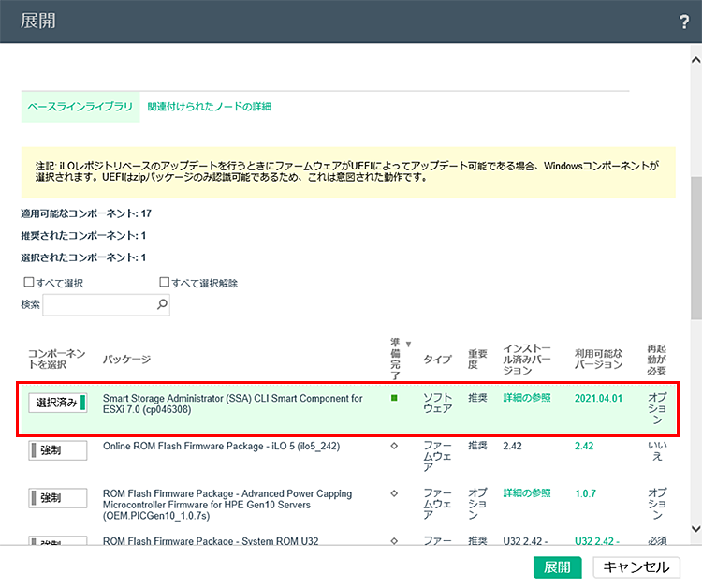Image resolution: width=702 pixels, height=588 pixels.
Task: Click the タイプ column header
Action: 437,360
